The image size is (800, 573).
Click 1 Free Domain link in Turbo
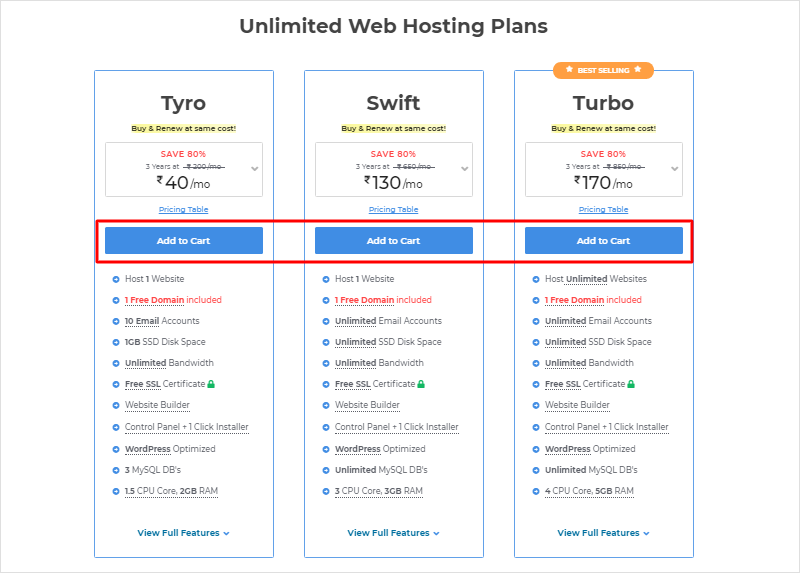tap(574, 300)
